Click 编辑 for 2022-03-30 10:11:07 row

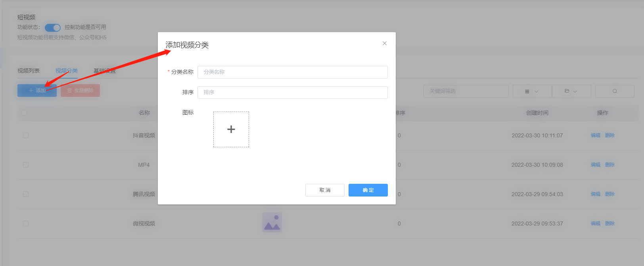coord(596,135)
